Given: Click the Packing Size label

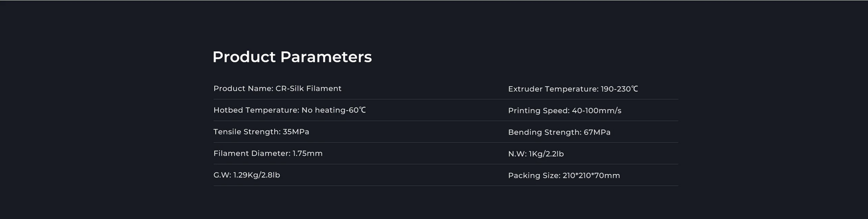Looking at the screenshot, I should click(x=534, y=176).
